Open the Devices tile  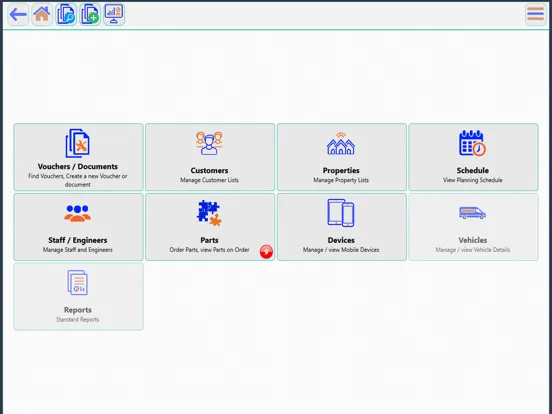pyautogui.click(x=341, y=227)
